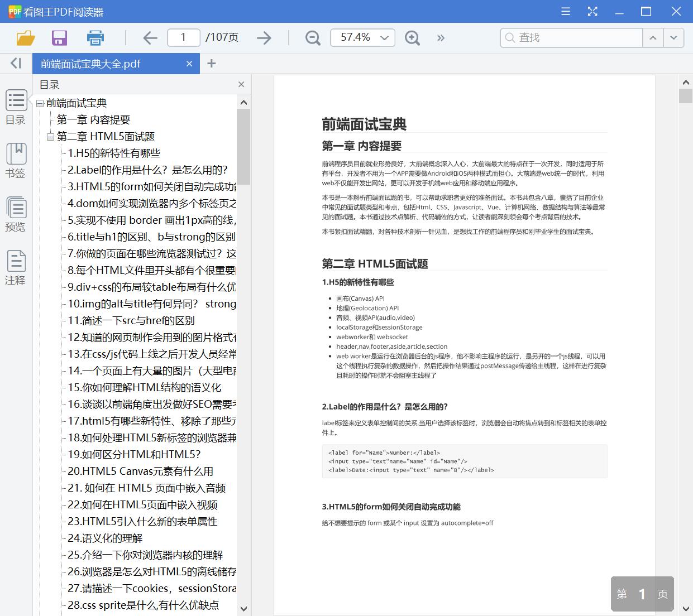Image resolution: width=693 pixels, height=616 pixels.
Task: Find next search result down arrow
Action: (673, 37)
